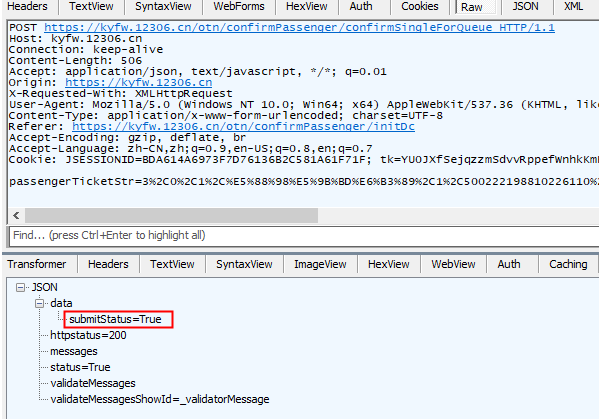Open the Caching tab
Screen dimensions: 599x419
pyautogui.click(x=568, y=264)
